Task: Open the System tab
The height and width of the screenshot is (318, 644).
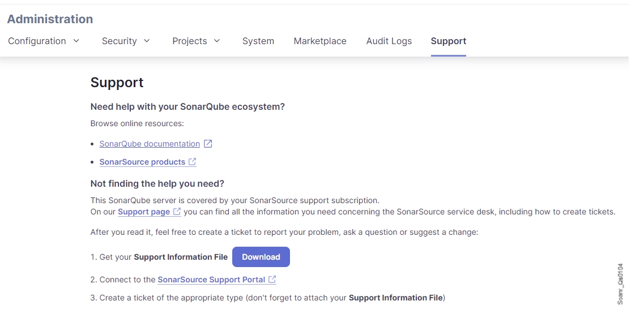Action: pyautogui.click(x=258, y=41)
